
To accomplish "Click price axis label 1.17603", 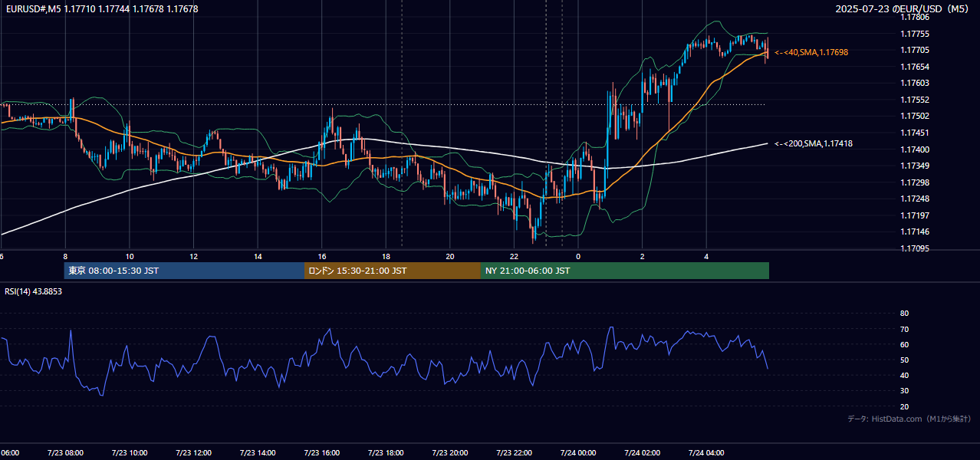I will [914, 83].
